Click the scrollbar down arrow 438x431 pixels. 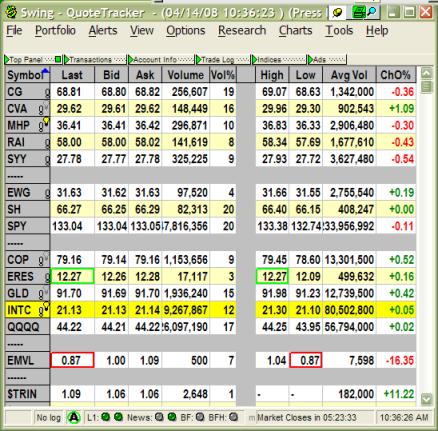click(x=426, y=399)
